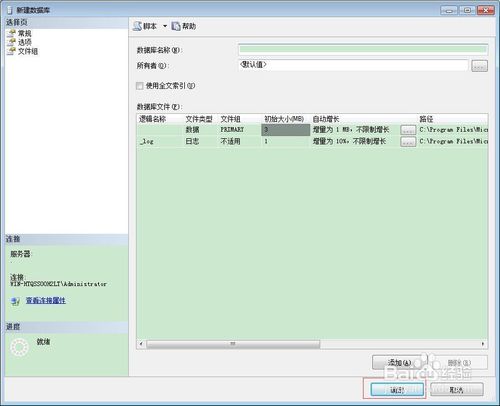The image size is (500, 406).
Task: Click the 常规 page icon
Action: pyautogui.click(x=11, y=33)
